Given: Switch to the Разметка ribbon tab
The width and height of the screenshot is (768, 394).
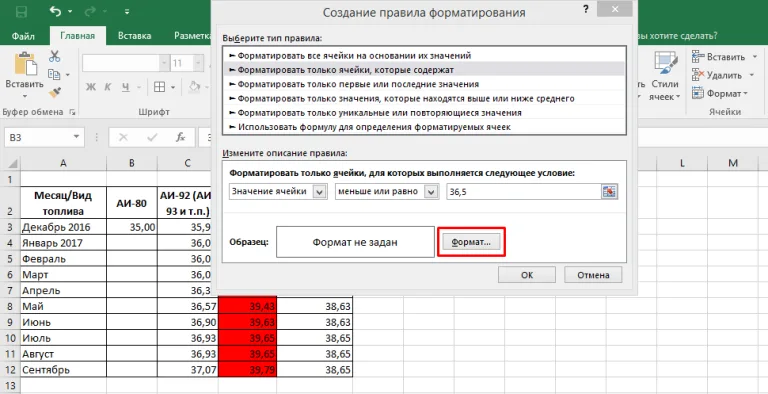Looking at the screenshot, I should pos(192,36).
